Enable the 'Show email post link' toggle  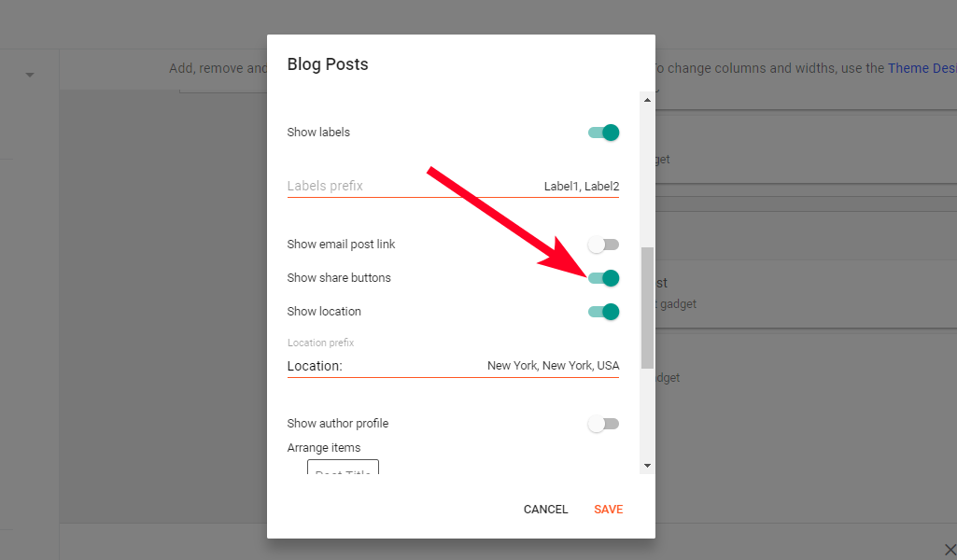[603, 244]
